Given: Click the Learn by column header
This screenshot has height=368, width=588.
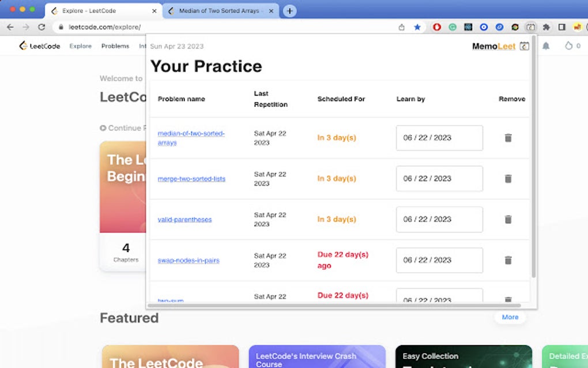Looking at the screenshot, I should (410, 99).
